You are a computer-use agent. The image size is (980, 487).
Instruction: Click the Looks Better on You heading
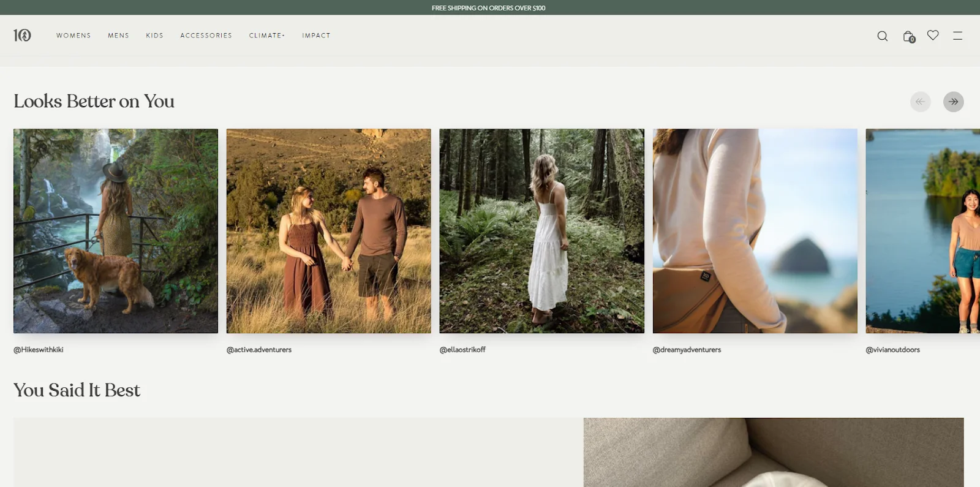[94, 101]
